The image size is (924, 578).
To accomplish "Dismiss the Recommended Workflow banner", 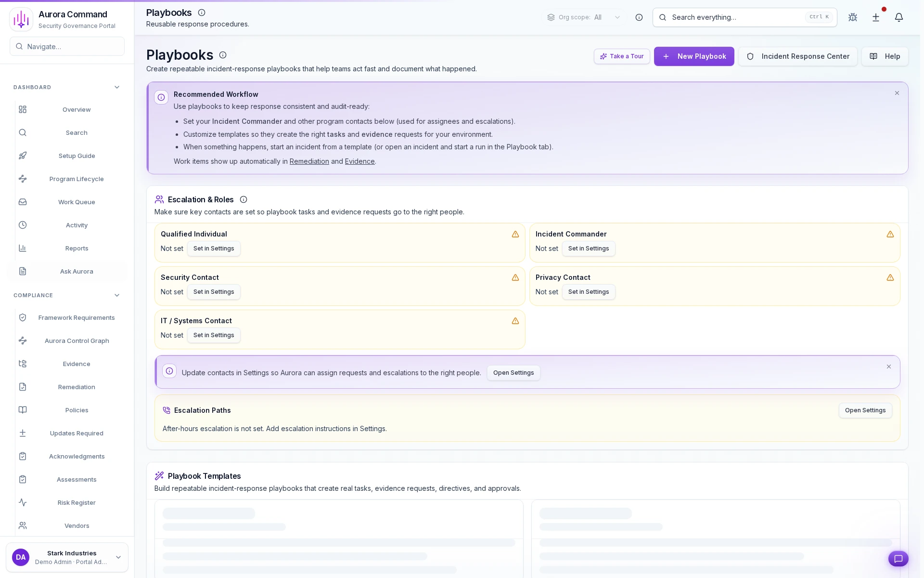I will click(897, 93).
